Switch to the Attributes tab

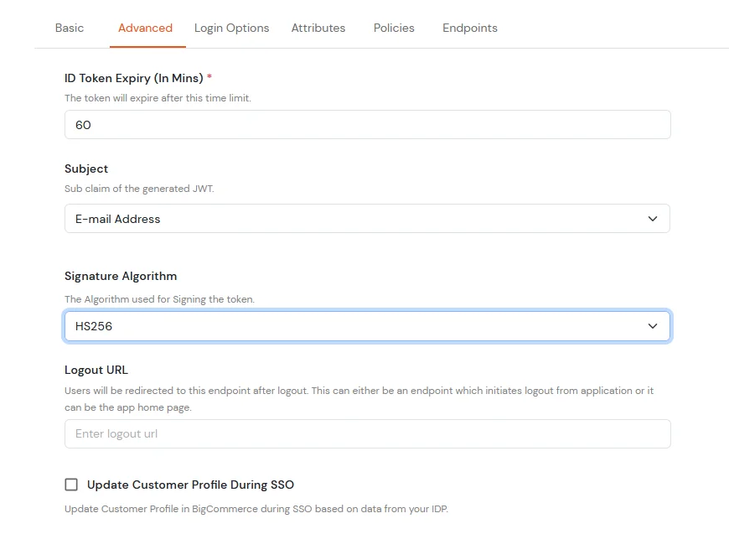point(318,28)
